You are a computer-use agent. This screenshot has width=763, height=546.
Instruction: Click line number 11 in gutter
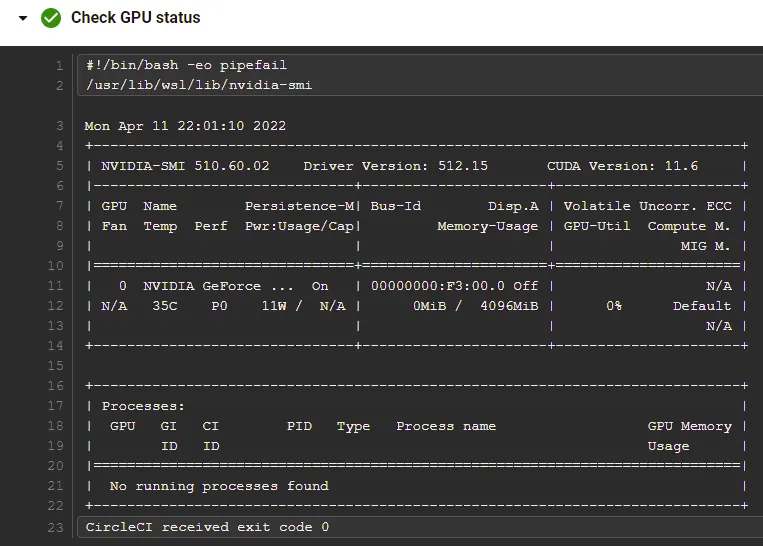pyautogui.click(x=55, y=286)
